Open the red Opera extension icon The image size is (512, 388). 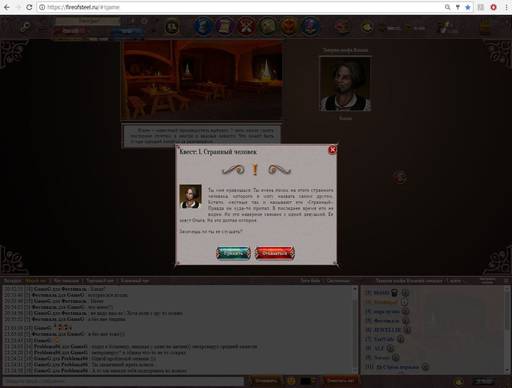494,7
